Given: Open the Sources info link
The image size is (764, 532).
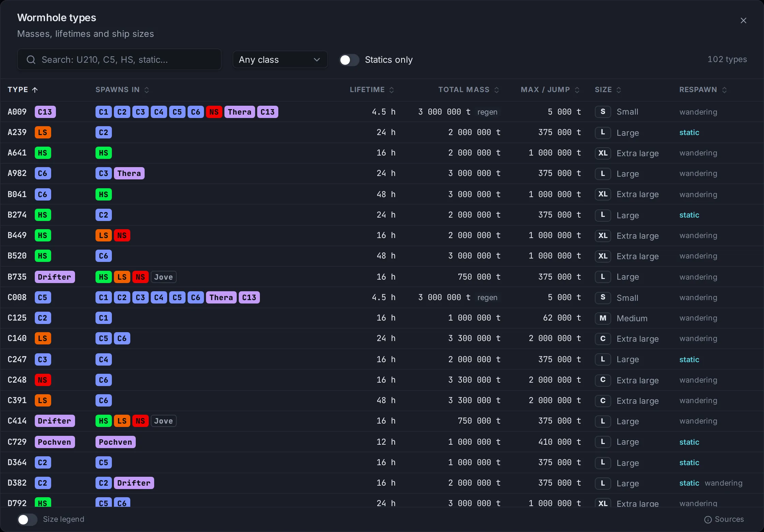Looking at the screenshot, I should (x=724, y=519).
